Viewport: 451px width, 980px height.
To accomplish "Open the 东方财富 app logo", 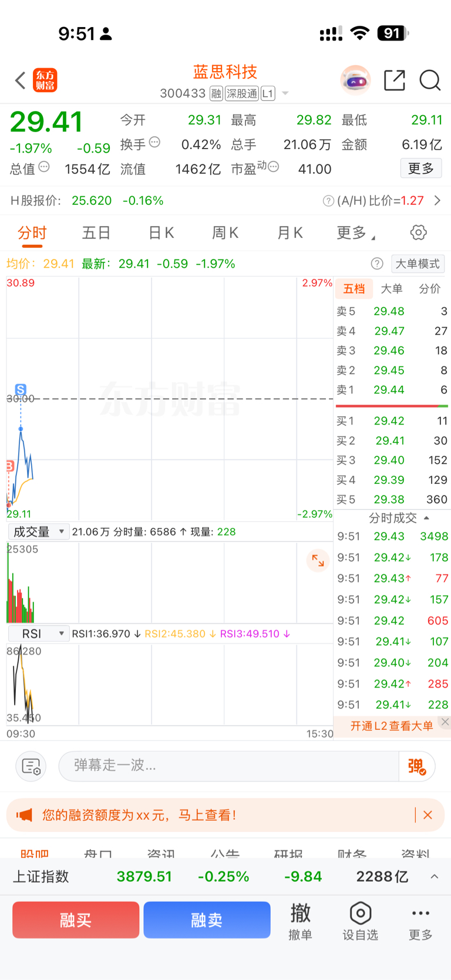I will coord(45,80).
